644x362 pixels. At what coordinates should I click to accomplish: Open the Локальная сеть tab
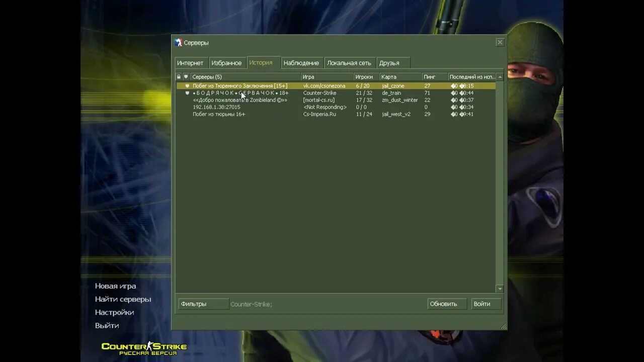click(x=349, y=63)
